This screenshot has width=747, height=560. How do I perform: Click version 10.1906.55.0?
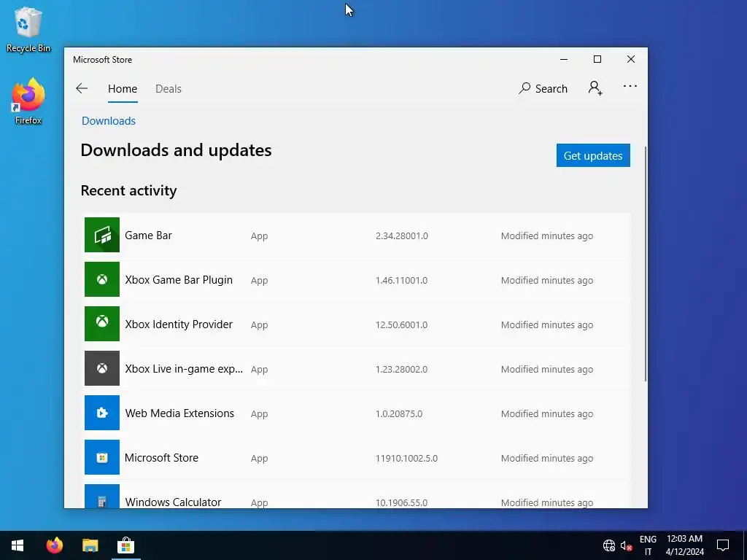pyautogui.click(x=401, y=503)
